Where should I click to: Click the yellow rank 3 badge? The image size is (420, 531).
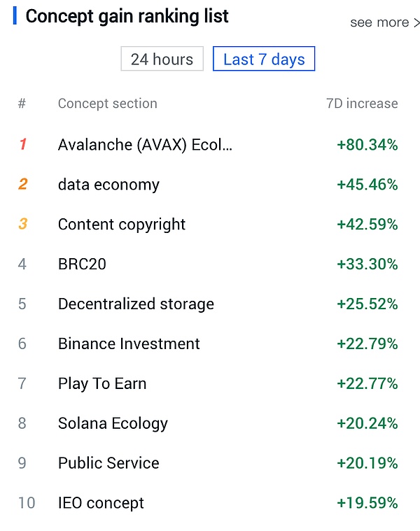pos(23,225)
